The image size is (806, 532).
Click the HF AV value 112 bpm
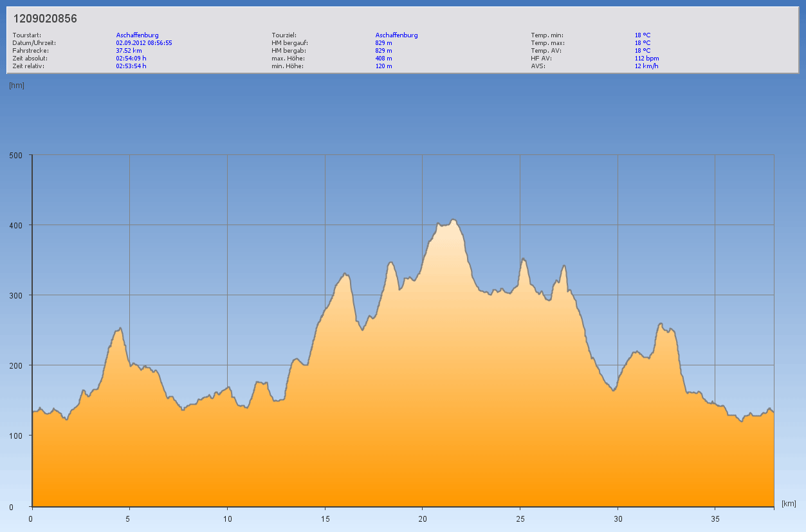pos(646,58)
